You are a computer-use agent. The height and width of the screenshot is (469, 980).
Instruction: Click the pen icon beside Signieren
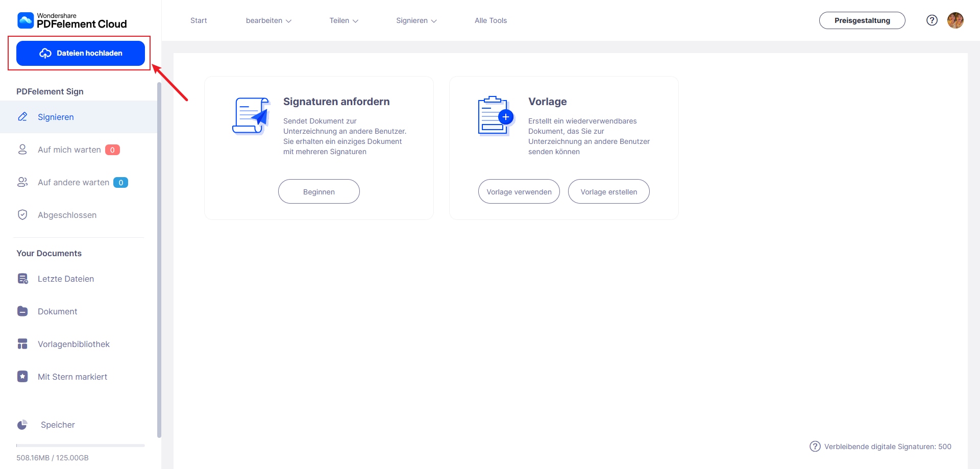click(22, 117)
